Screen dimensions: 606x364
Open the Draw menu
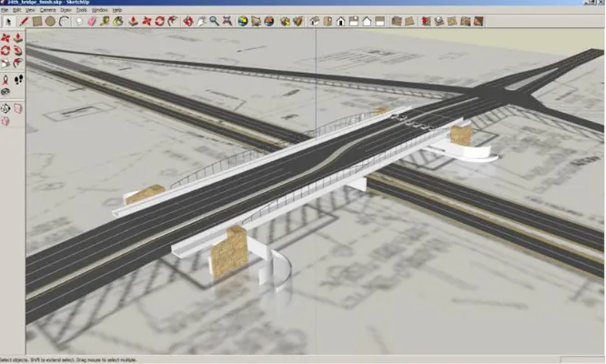66,10
